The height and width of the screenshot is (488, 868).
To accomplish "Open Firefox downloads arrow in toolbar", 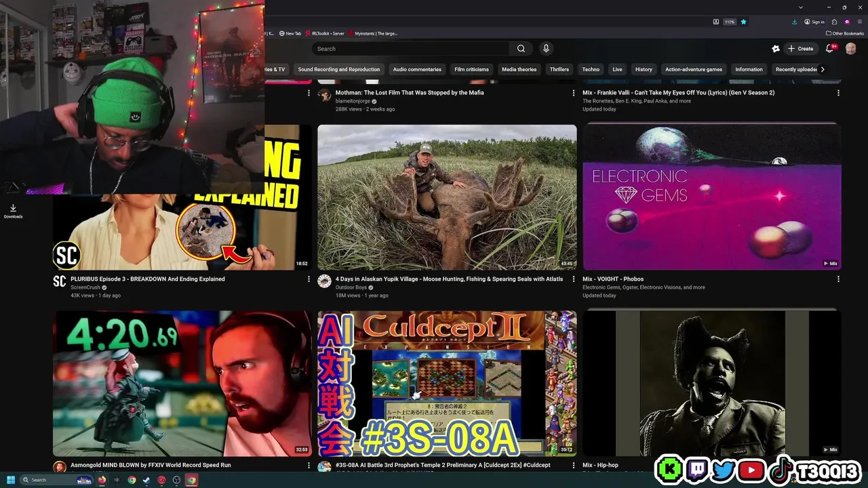I will [x=794, y=22].
